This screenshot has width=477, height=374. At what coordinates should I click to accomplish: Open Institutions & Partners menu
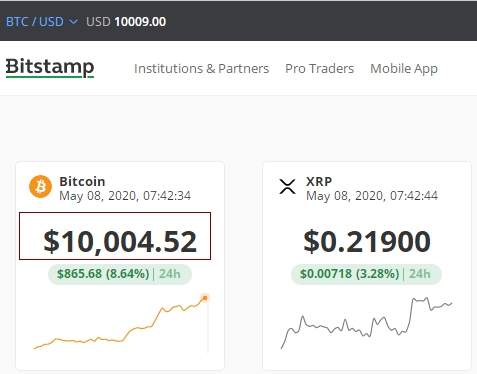point(201,69)
